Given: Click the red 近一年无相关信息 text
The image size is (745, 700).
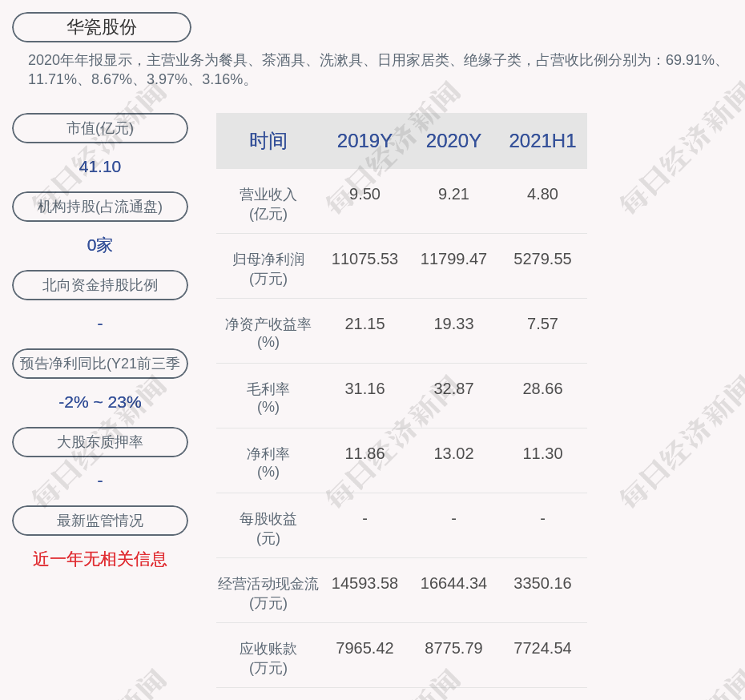Looking at the screenshot, I should [x=100, y=559].
